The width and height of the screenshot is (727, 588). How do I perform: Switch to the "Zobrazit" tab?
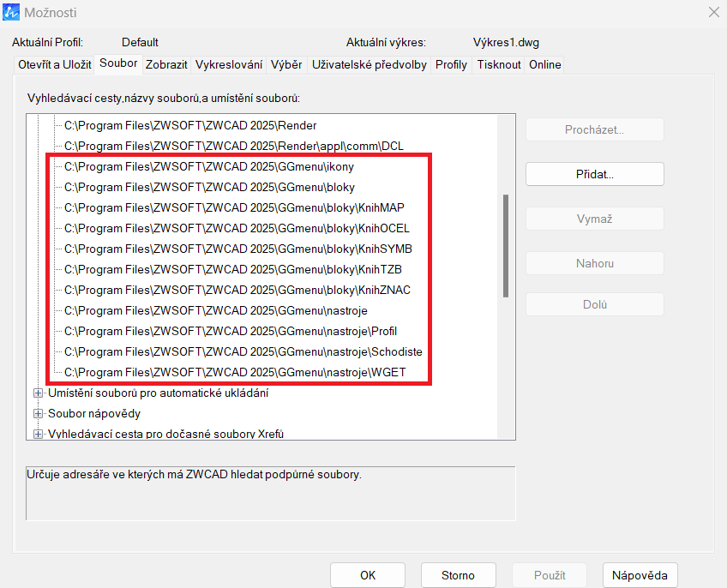coord(165,64)
